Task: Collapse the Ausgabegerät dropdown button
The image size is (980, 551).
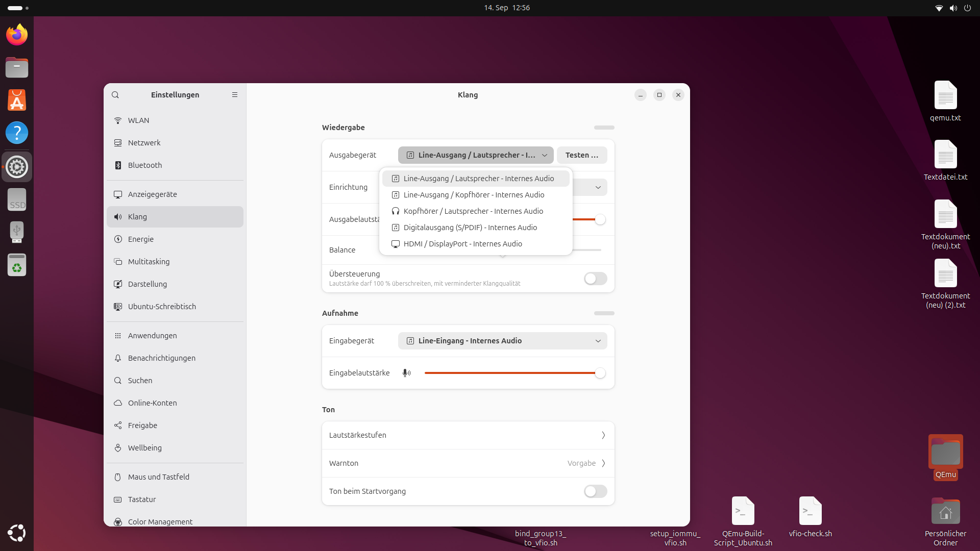Action: [475, 155]
